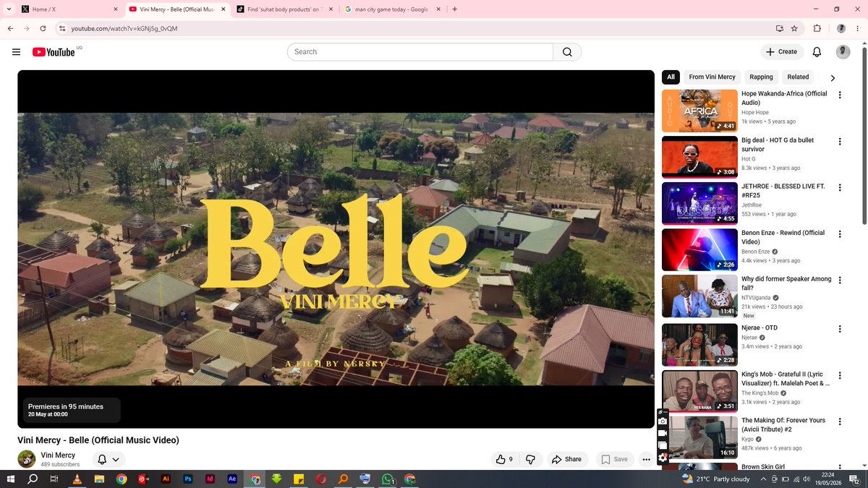
Task: Open the settings gear in capture overlay
Action: [663, 457]
